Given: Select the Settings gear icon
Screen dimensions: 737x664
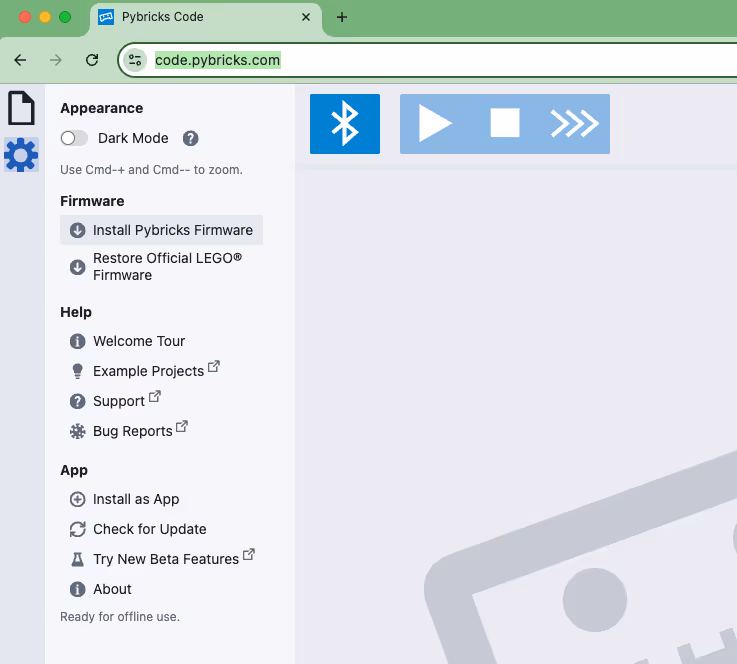Looking at the screenshot, I should [x=21, y=155].
